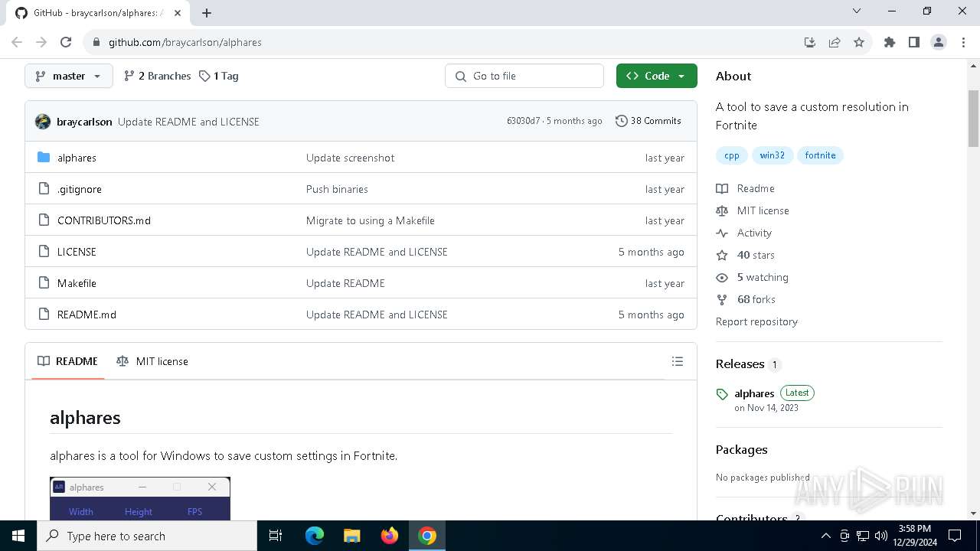The image size is (980, 551).
Task: Click the release tag icon
Action: pos(722,394)
